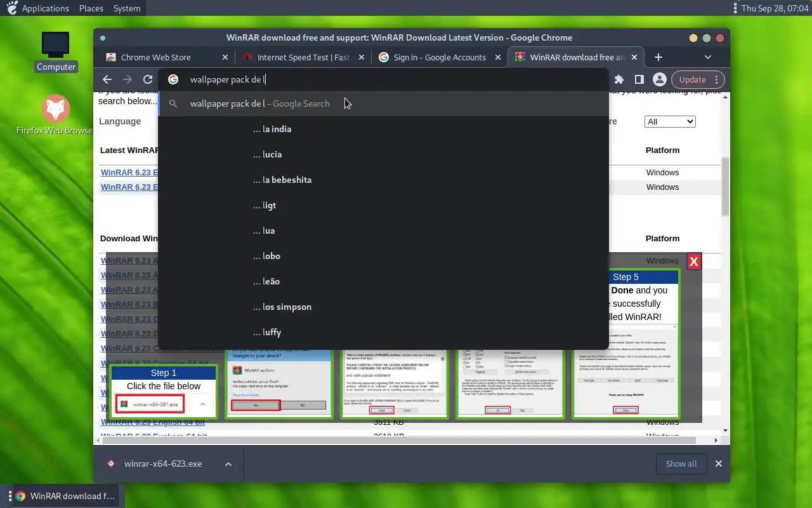
Task: Open the Places menu
Action: pyautogui.click(x=91, y=8)
